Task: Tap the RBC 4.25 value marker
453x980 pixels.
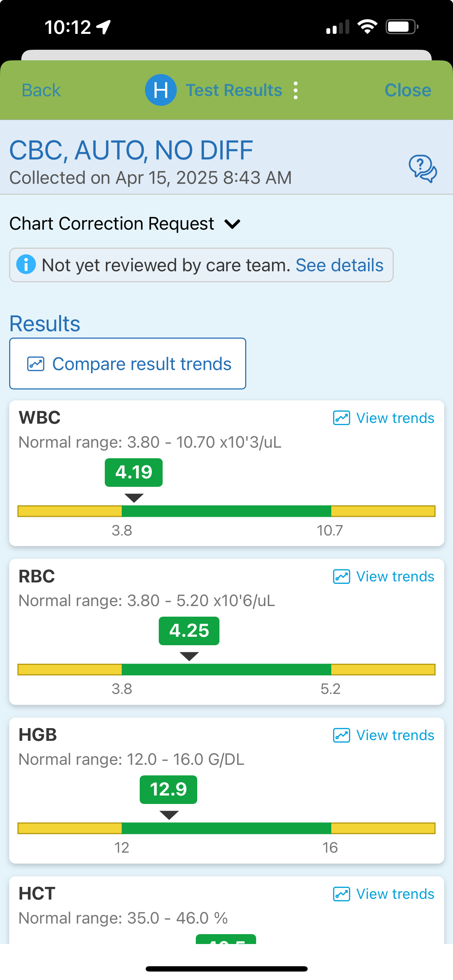Action: [x=189, y=631]
